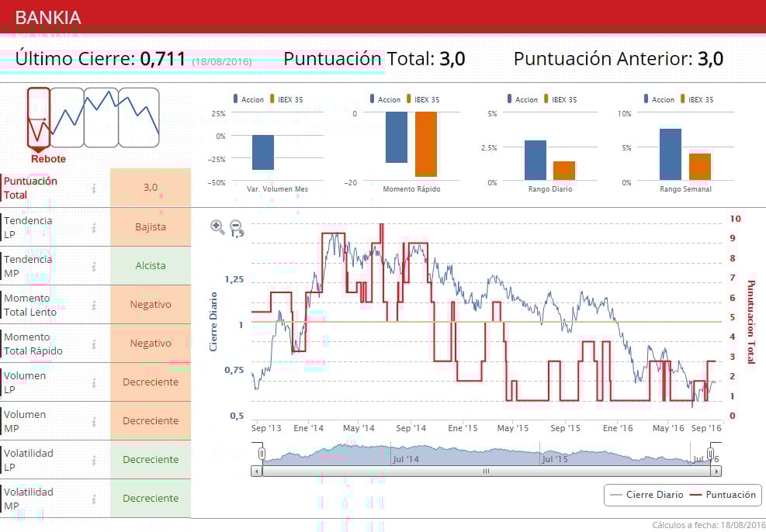Screen dimensions: 766x532
Task: Toggle IBEX 35 legend in Var. Volumen Mes chart
Action: click(286, 99)
